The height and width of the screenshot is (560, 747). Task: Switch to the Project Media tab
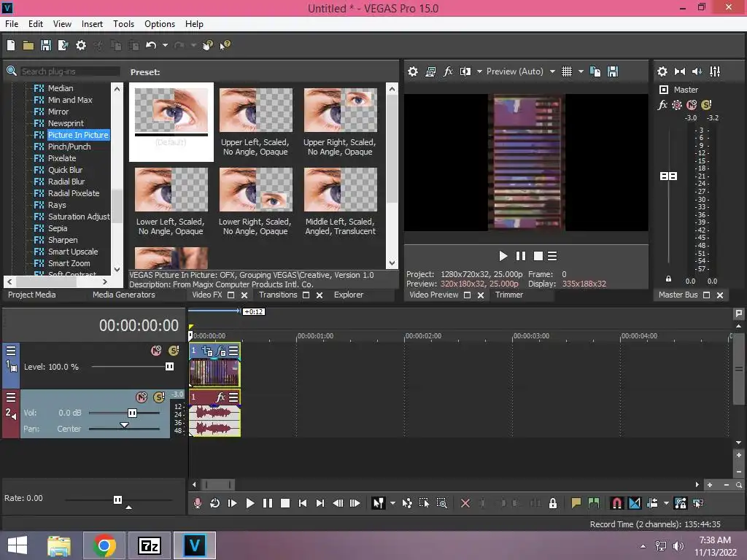[x=32, y=295]
